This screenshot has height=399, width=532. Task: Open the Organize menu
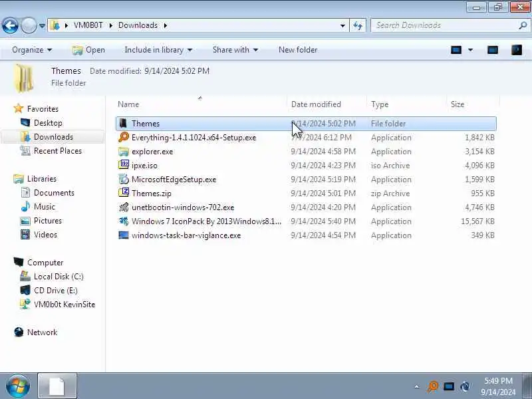tap(31, 50)
